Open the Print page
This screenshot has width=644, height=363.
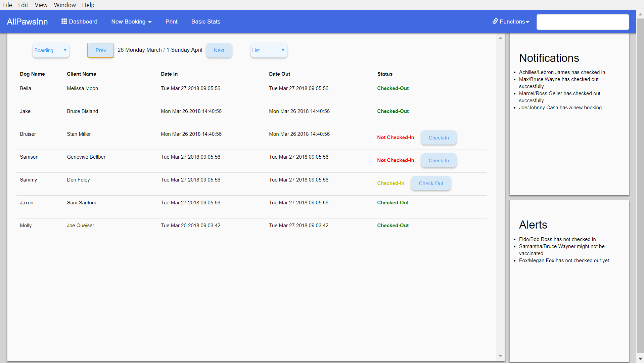pyautogui.click(x=171, y=22)
